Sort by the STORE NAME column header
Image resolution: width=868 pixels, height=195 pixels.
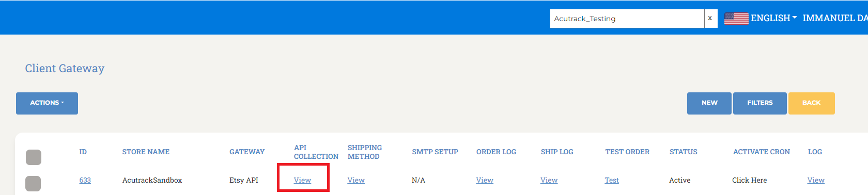(146, 152)
